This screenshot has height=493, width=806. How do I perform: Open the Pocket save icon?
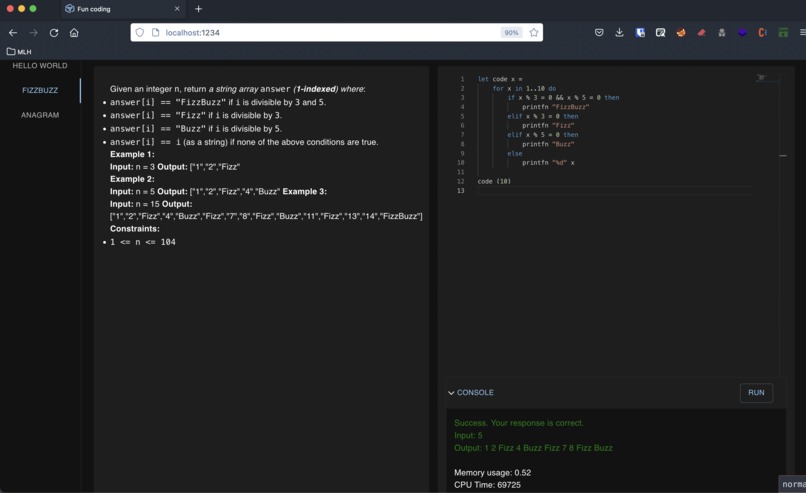tap(599, 32)
